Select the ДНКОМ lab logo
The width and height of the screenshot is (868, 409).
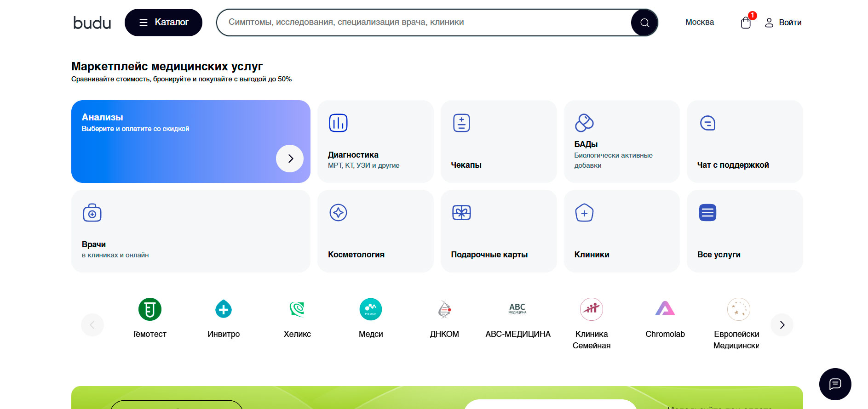(444, 309)
